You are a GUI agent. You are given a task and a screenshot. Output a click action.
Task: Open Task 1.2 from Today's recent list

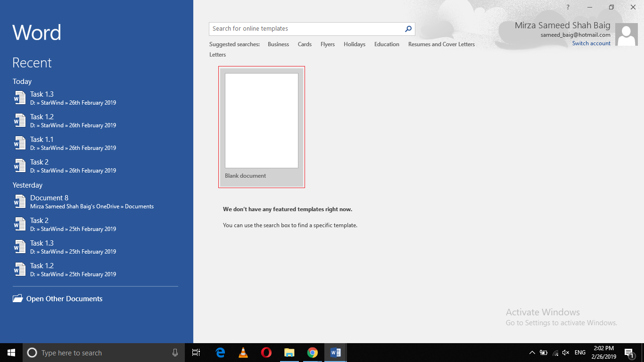click(x=96, y=121)
